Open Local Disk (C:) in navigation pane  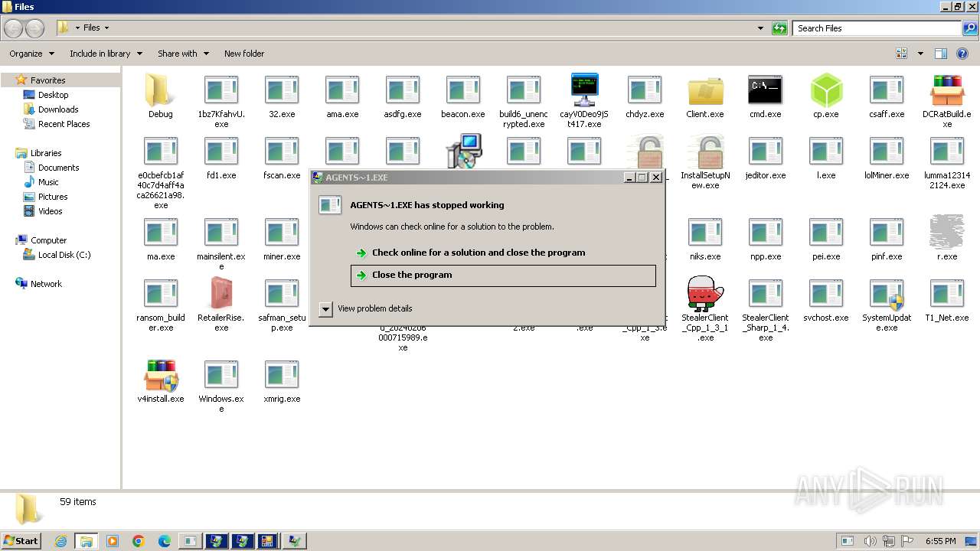click(64, 255)
